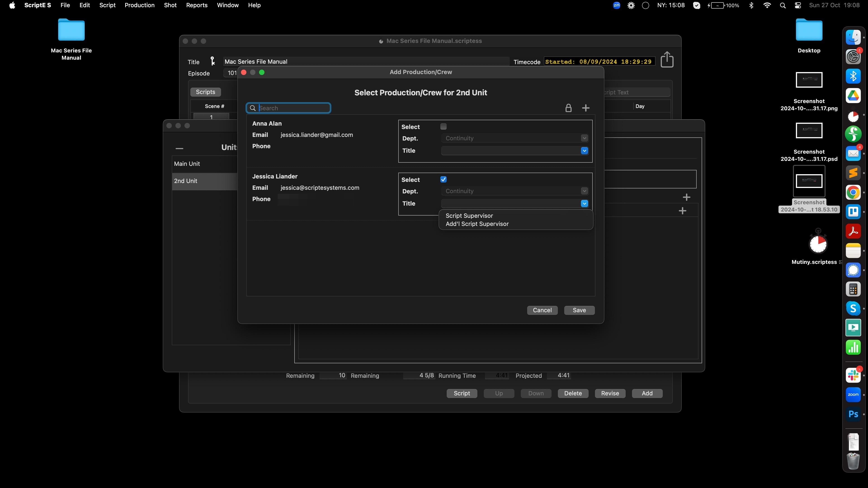Click the plus icon to add crew

click(x=586, y=108)
